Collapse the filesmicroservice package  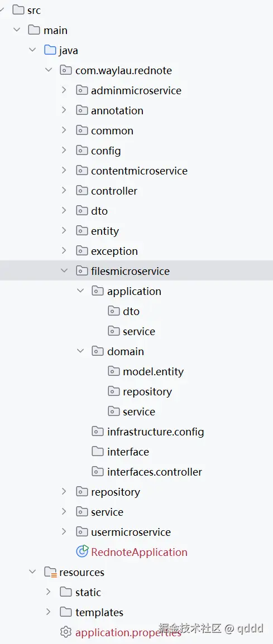(x=64, y=270)
